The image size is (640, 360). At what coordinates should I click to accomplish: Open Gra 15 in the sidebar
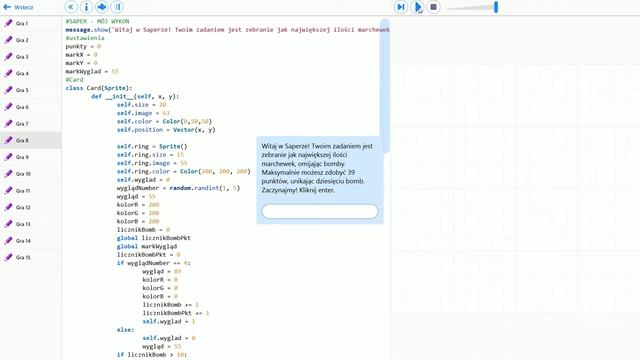[31, 258]
